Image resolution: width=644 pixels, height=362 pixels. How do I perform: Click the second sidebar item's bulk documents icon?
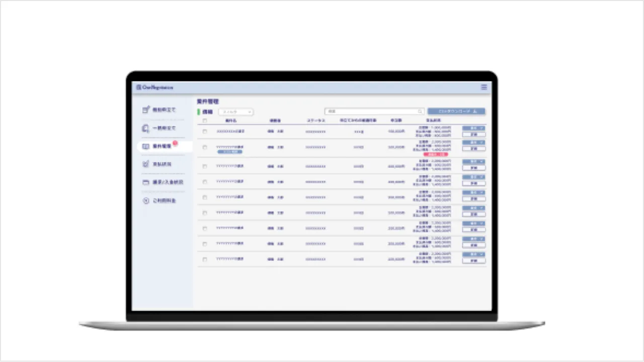tap(145, 128)
